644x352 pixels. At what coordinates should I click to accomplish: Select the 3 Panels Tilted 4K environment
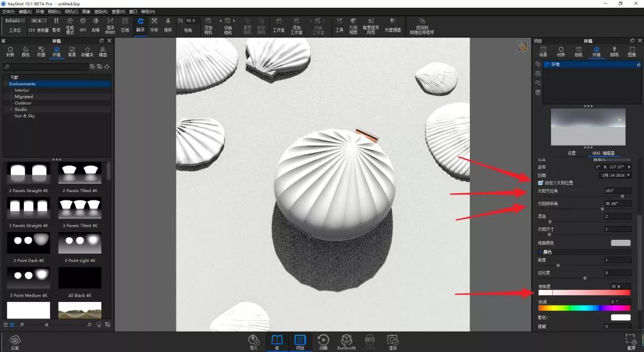click(x=80, y=208)
